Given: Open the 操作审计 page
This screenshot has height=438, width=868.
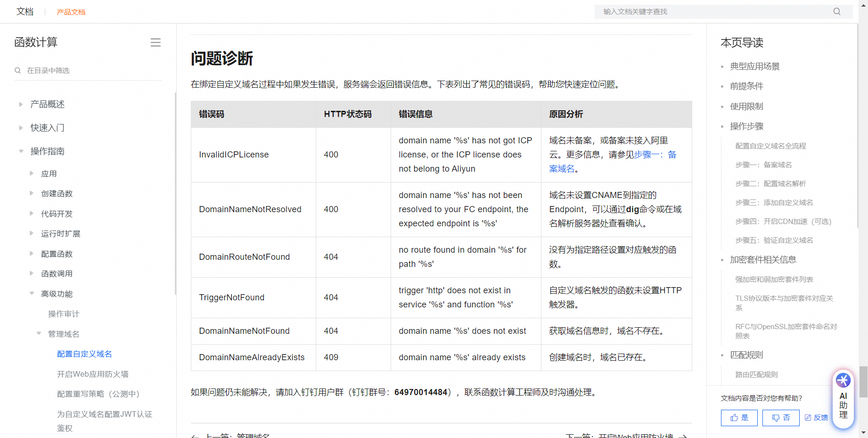Looking at the screenshot, I should 64,314.
